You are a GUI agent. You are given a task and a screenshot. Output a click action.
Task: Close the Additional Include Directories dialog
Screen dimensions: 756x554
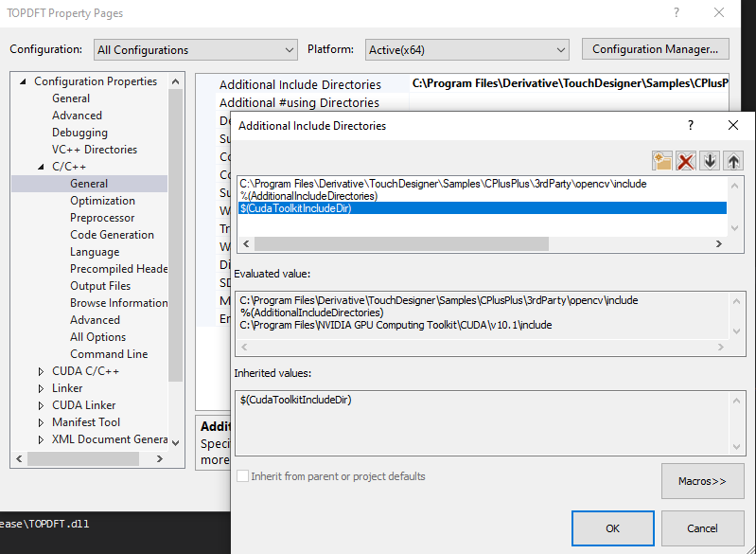733,125
